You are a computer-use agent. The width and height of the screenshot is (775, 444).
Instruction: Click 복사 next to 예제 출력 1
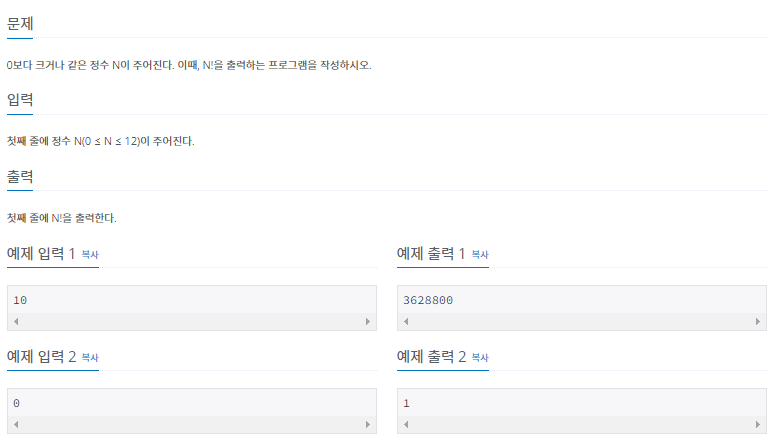click(480, 255)
